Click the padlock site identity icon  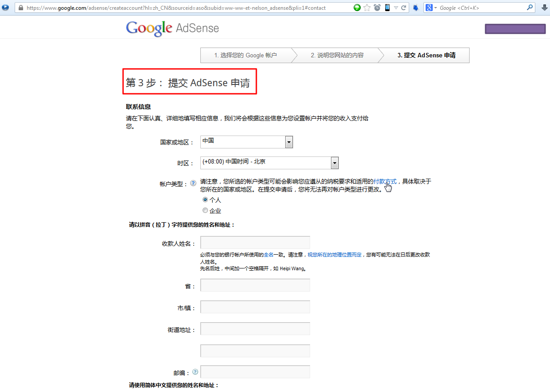[20, 8]
